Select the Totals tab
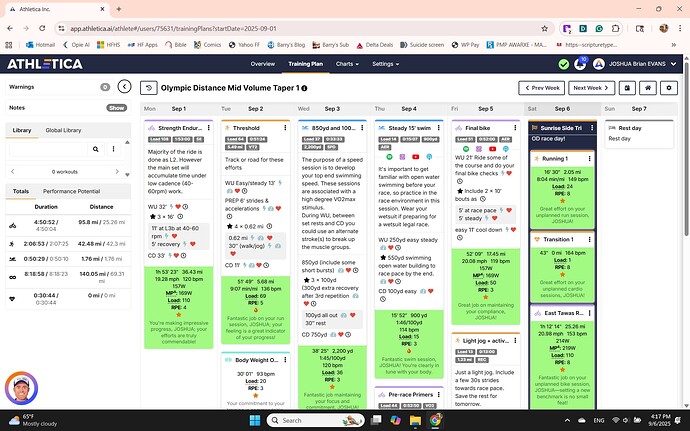The width and height of the screenshot is (690, 431). pyautogui.click(x=21, y=192)
